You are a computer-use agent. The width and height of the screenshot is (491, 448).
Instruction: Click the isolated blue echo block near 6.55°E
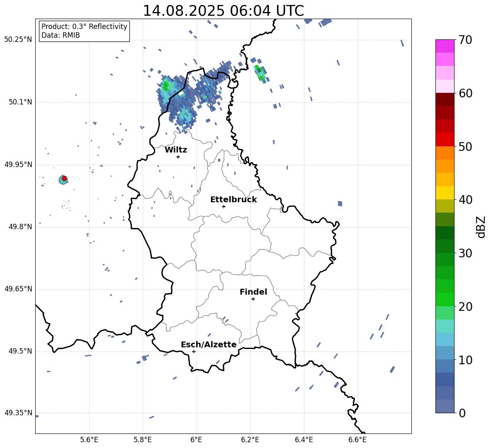point(340,203)
